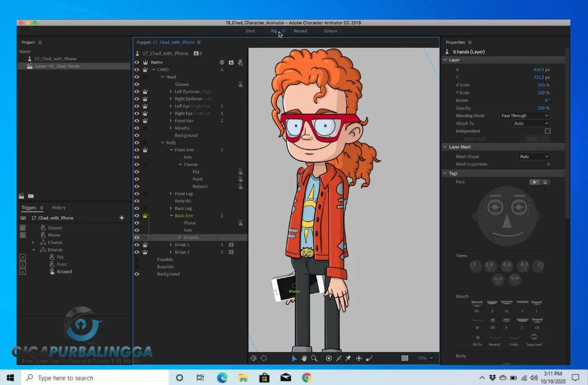Click the add trigger plus button
Image resolution: width=588 pixels, height=385 pixels.
(x=122, y=217)
